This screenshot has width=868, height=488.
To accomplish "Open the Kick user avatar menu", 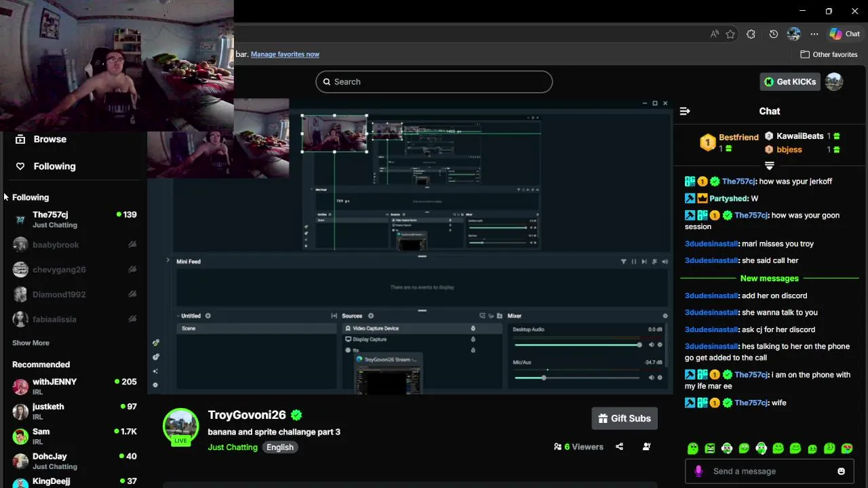I will pyautogui.click(x=834, y=81).
